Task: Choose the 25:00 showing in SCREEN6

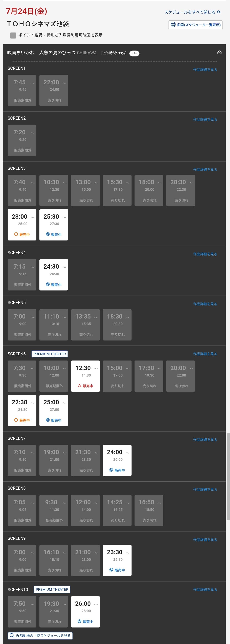Action: pyautogui.click(x=54, y=410)
